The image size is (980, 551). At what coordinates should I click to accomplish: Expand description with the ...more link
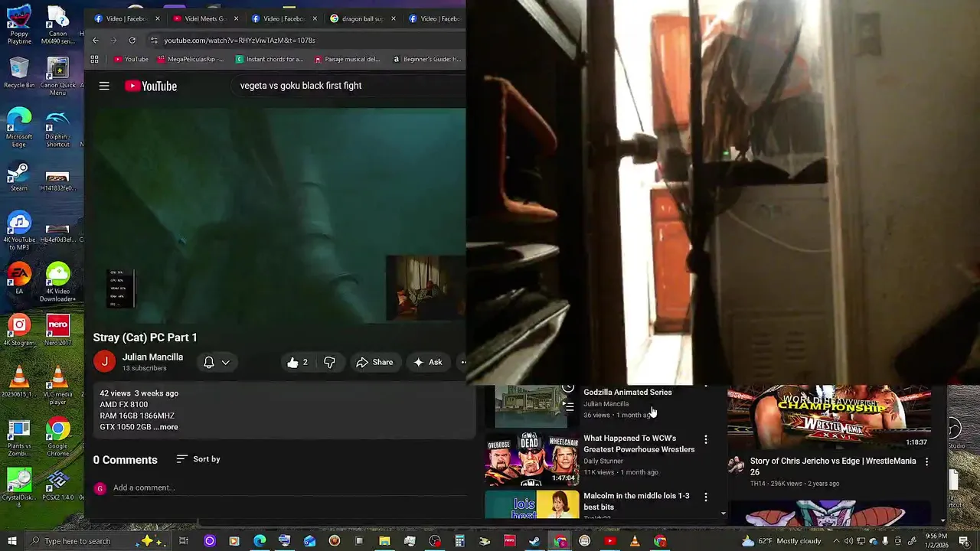point(165,427)
